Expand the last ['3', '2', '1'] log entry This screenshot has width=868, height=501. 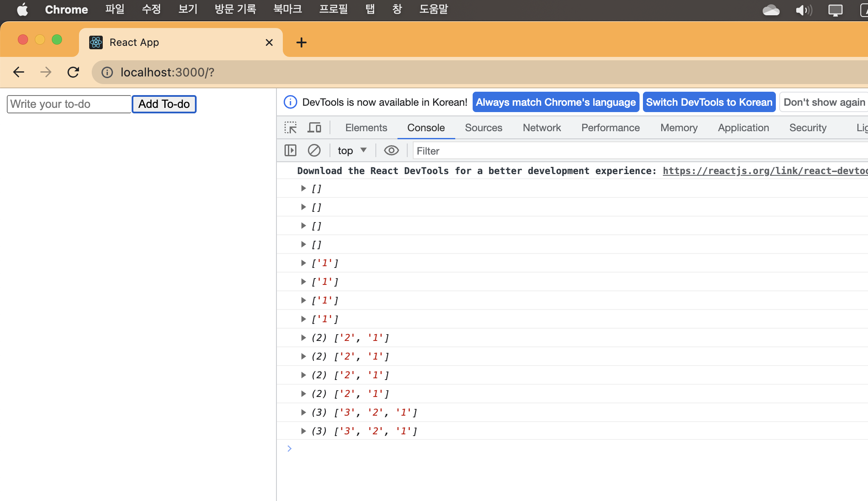point(303,431)
